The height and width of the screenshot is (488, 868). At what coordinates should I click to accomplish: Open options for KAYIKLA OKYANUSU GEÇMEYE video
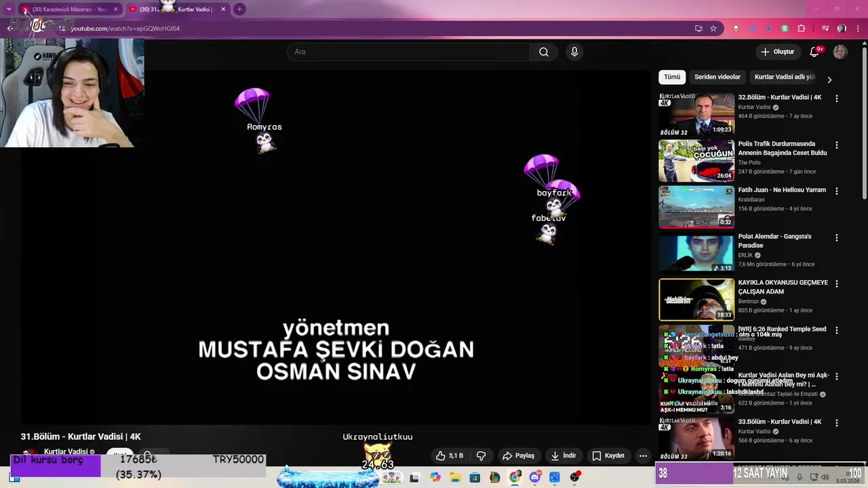click(x=837, y=284)
